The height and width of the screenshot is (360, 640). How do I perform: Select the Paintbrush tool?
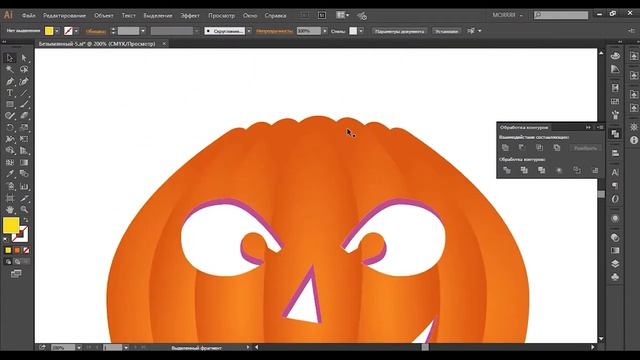coord(24,104)
